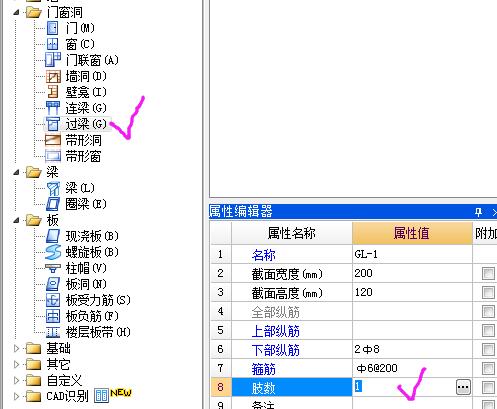Click the 属性名称 column header
Image resolution: width=497 pixels, height=409 pixels.
292,233
